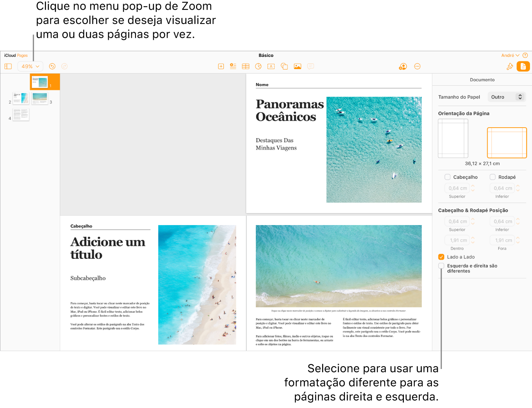This screenshot has width=532, height=408.
Task: Toggle the sidebar visibility
Action: (8, 66)
